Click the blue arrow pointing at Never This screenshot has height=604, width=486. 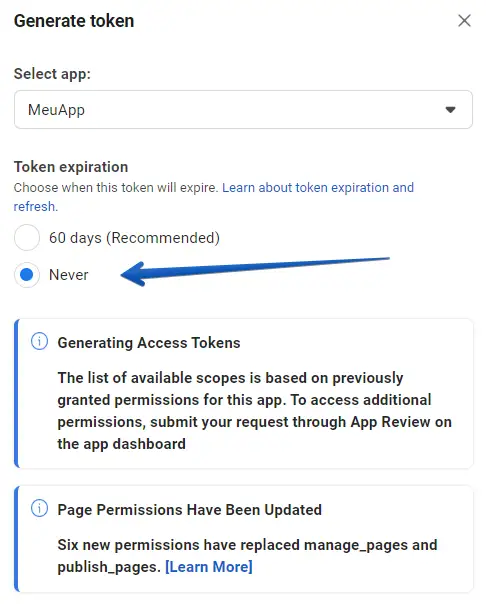[255, 271]
